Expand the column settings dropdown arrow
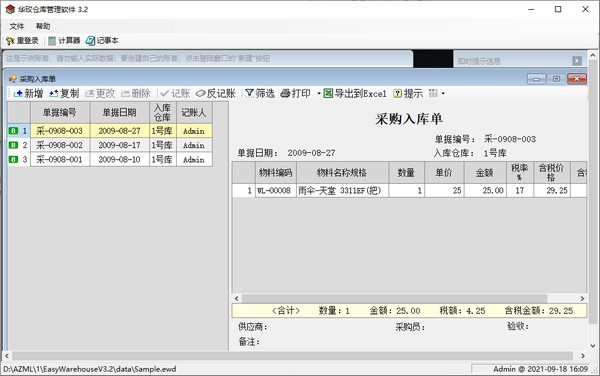This screenshot has width=600, height=376. pyautogui.click(x=443, y=93)
